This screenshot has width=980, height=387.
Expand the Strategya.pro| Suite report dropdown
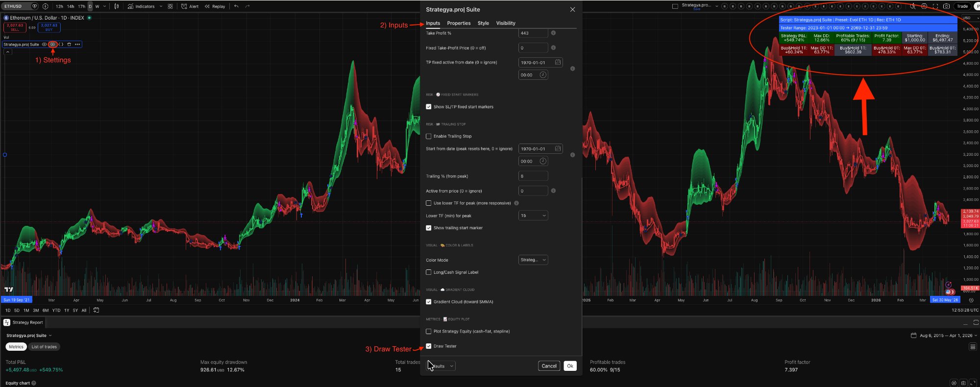coord(29,336)
